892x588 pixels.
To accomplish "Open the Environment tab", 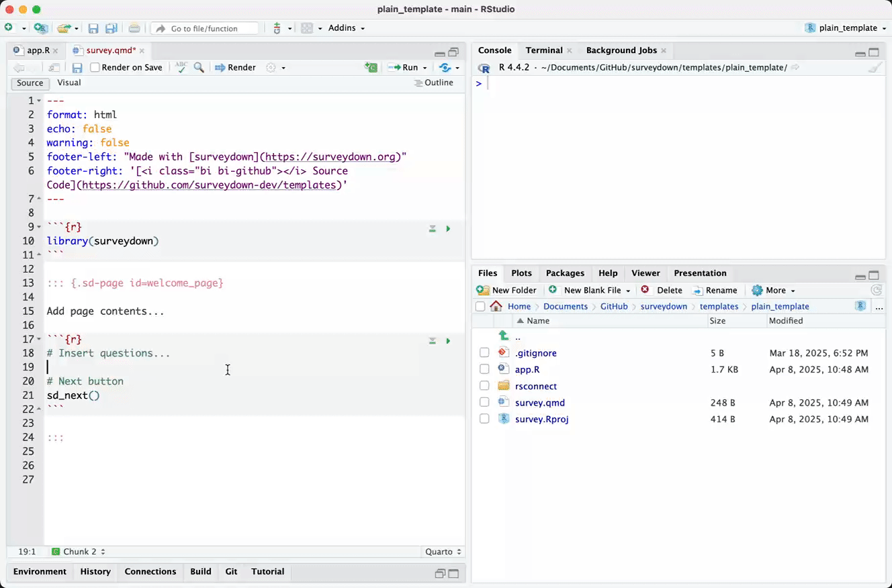I will pos(40,572).
